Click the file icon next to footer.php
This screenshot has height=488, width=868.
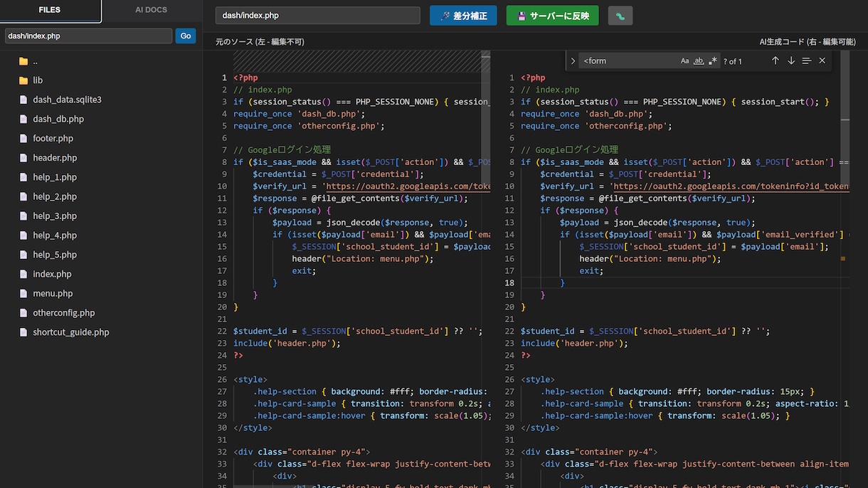tap(23, 139)
